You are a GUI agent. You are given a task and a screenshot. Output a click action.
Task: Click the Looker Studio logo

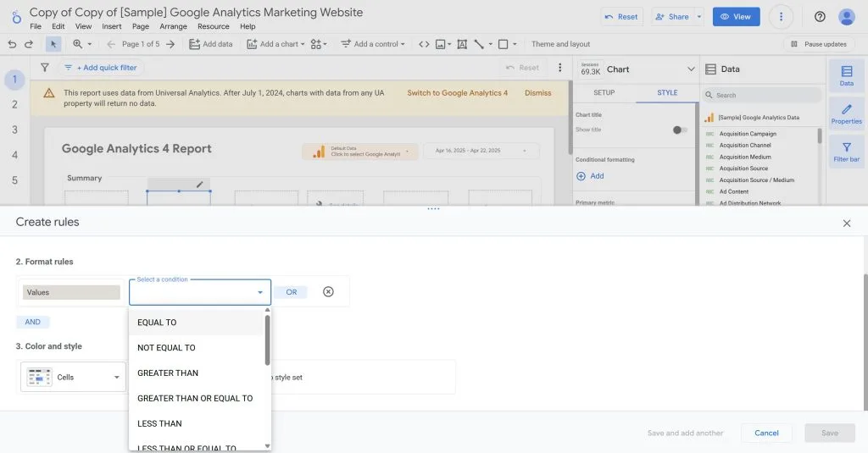[x=17, y=17]
